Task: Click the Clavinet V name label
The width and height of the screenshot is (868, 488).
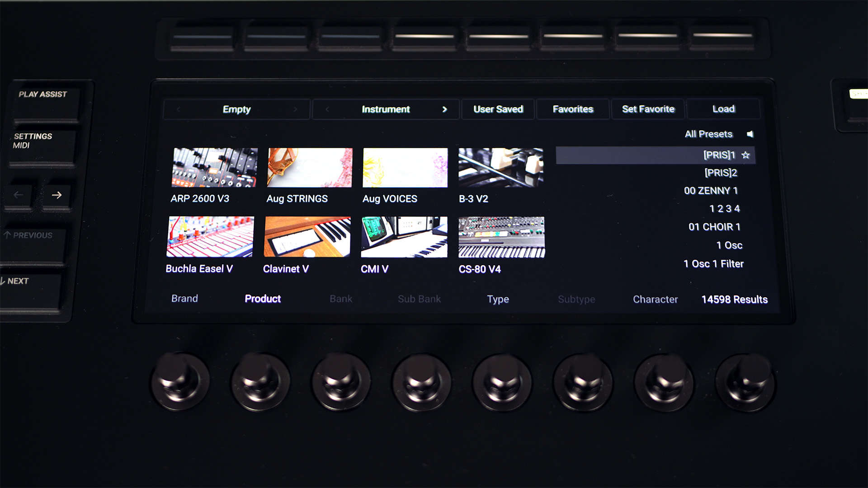Action: point(286,269)
